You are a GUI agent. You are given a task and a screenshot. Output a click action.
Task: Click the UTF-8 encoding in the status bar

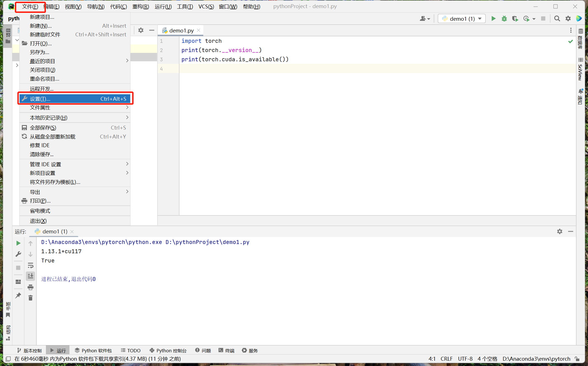tap(465, 359)
